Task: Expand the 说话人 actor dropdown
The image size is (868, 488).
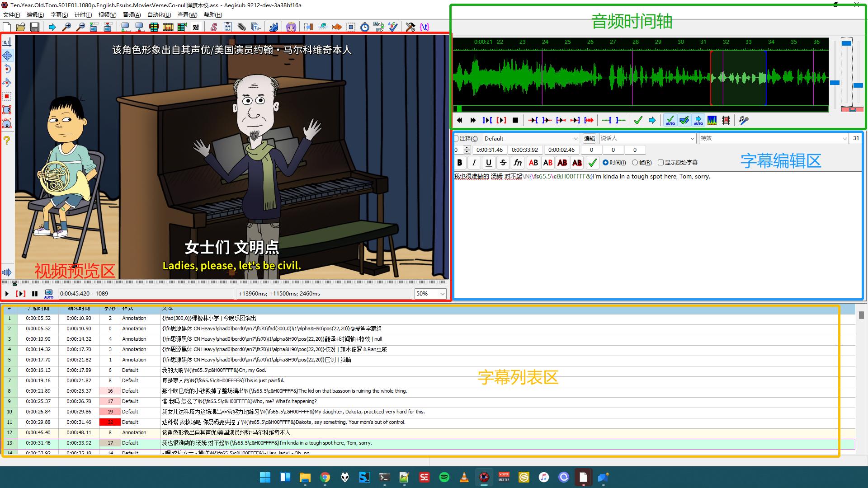Action: point(692,139)
